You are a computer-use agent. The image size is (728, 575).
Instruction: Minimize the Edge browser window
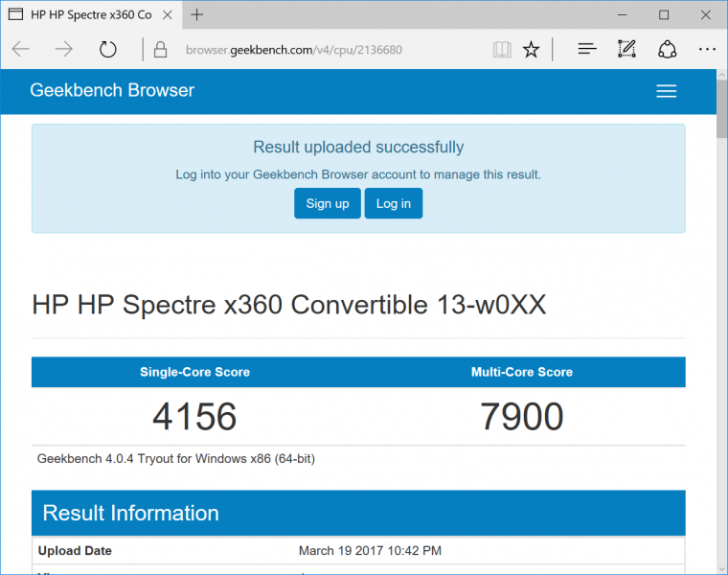tap(622, 15)
